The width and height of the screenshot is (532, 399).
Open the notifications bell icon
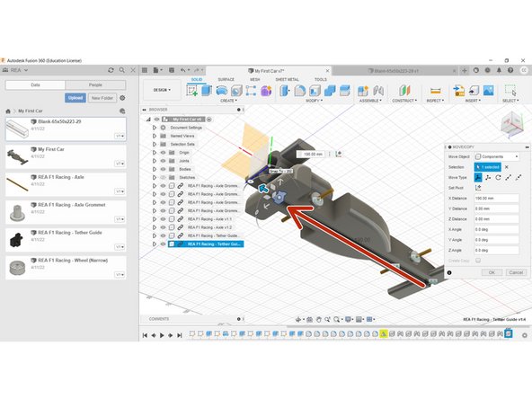(x=499, y=70)
